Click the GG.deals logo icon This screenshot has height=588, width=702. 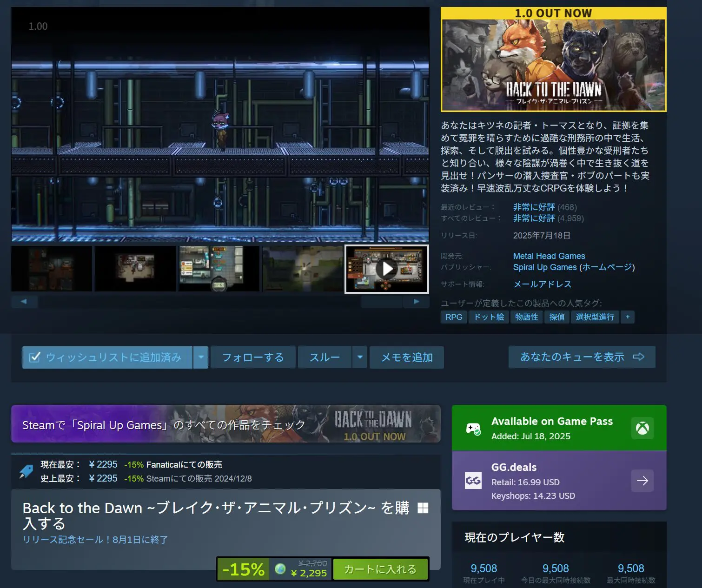[x=473, y=481]
